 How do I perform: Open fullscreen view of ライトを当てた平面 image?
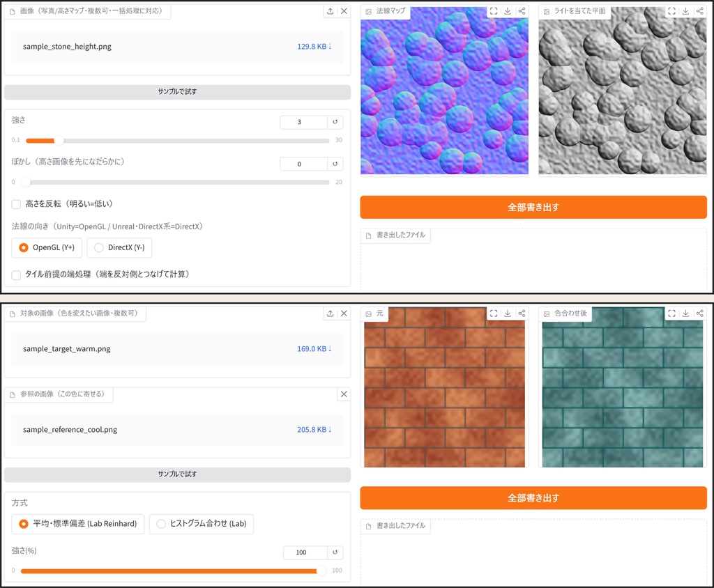click(671, 11)
